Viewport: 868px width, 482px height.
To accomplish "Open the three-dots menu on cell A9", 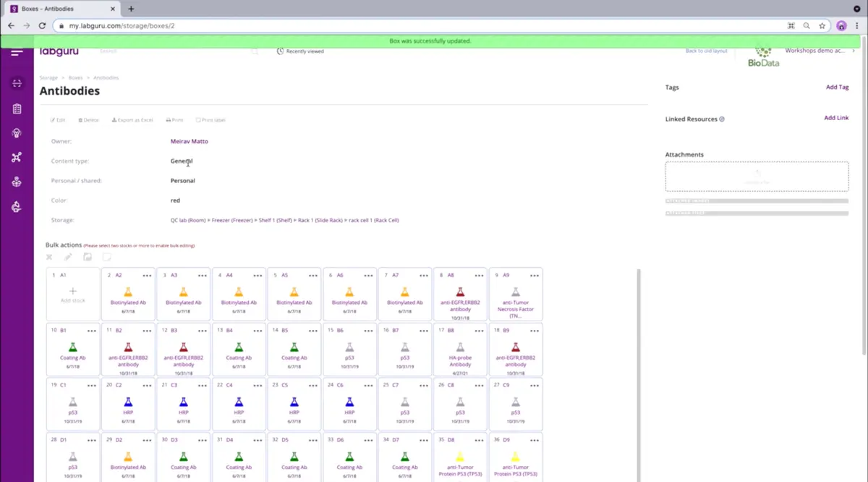I will (x=535, y=276).
